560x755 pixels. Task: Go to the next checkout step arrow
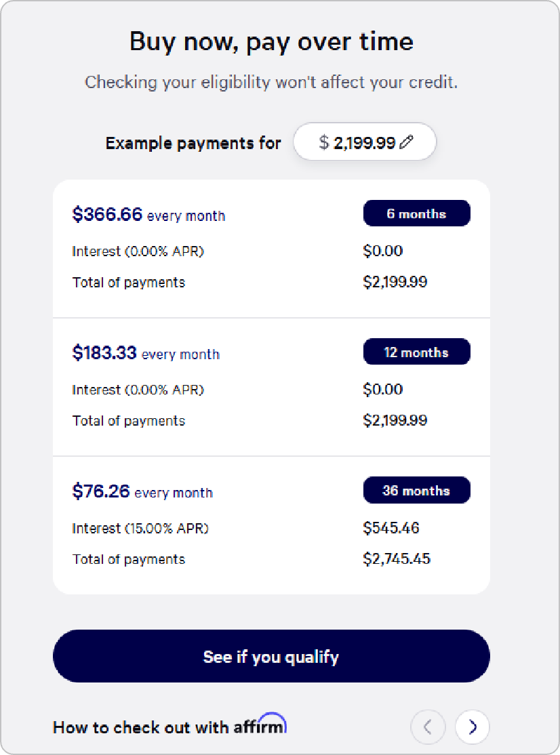tap(473, 727)
